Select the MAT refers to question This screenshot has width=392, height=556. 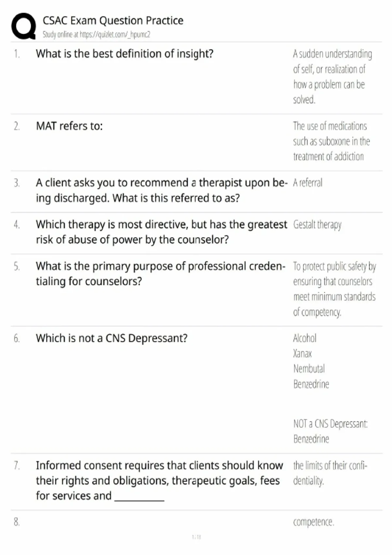[x=69, y=126]
